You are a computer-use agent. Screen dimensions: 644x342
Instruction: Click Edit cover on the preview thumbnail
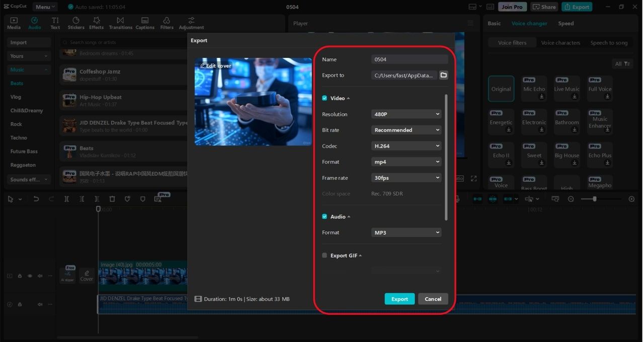tap(216, 65)
